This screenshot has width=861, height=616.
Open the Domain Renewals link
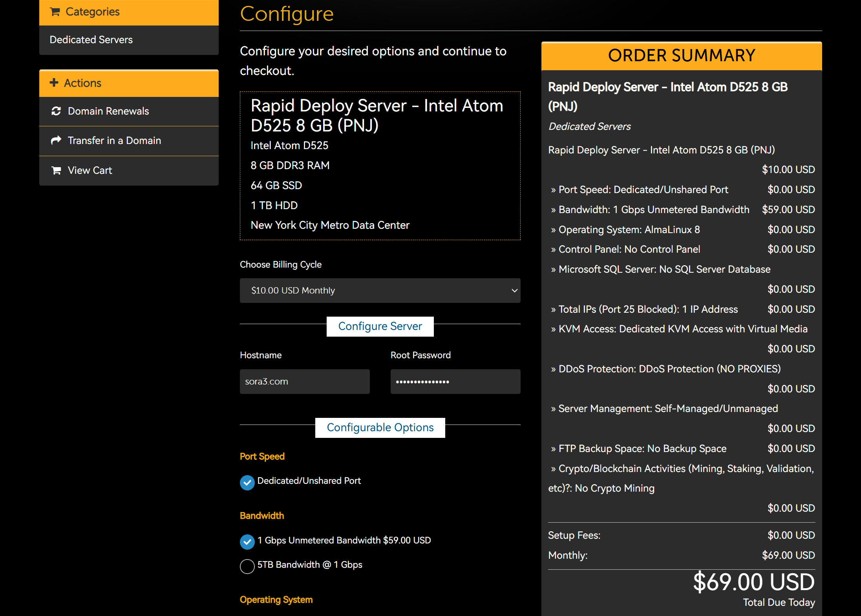coord(108,111)
